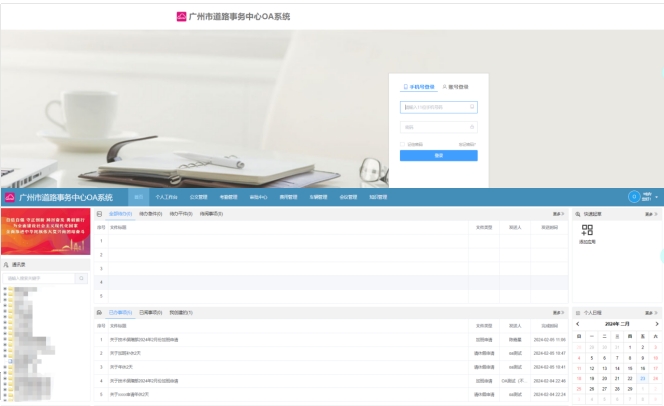Image resolution: width=664 pixels, height=406 pixels.
Task: Click the pink OA logo in blue navigation bar
Action: (10, 197)
